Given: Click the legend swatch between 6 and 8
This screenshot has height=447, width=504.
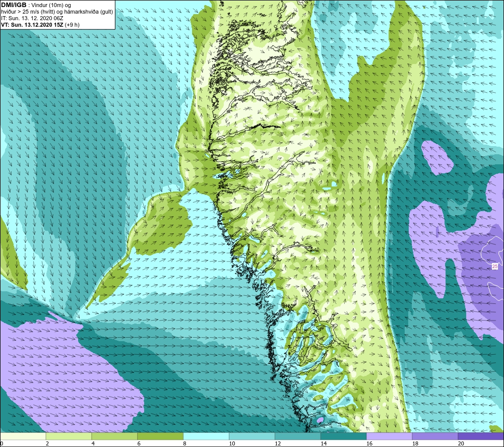Looking at the screenshot, I should coord(160,436).
